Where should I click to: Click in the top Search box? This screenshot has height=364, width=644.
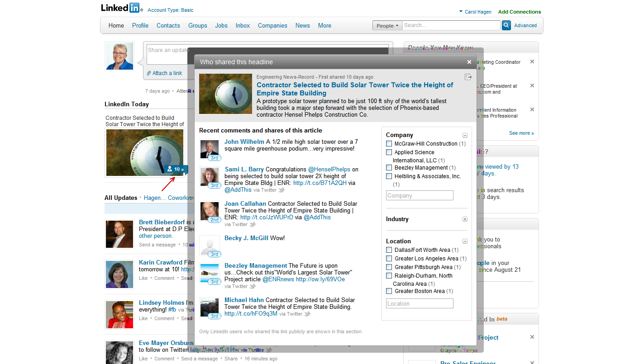click(x=451, y=25)
